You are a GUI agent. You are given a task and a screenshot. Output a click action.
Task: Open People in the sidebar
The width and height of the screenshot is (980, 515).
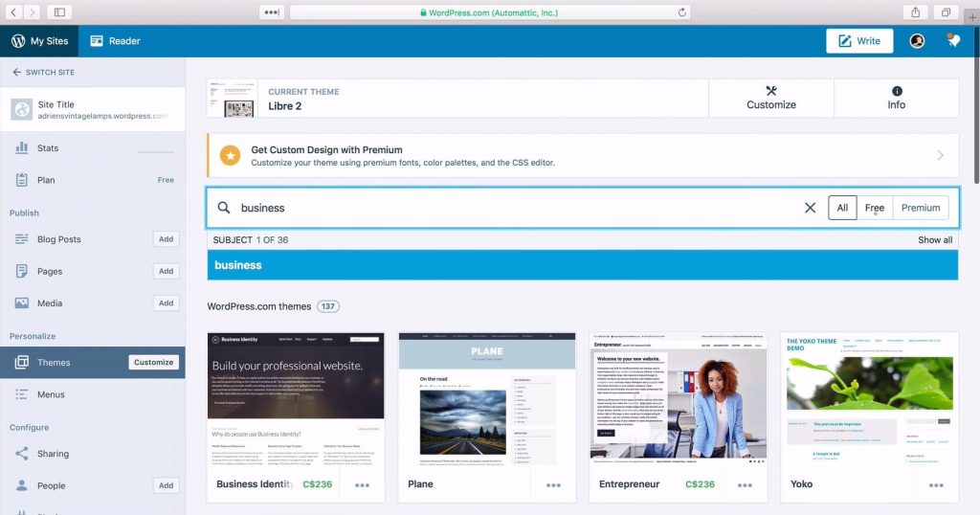tap(51, 485)
